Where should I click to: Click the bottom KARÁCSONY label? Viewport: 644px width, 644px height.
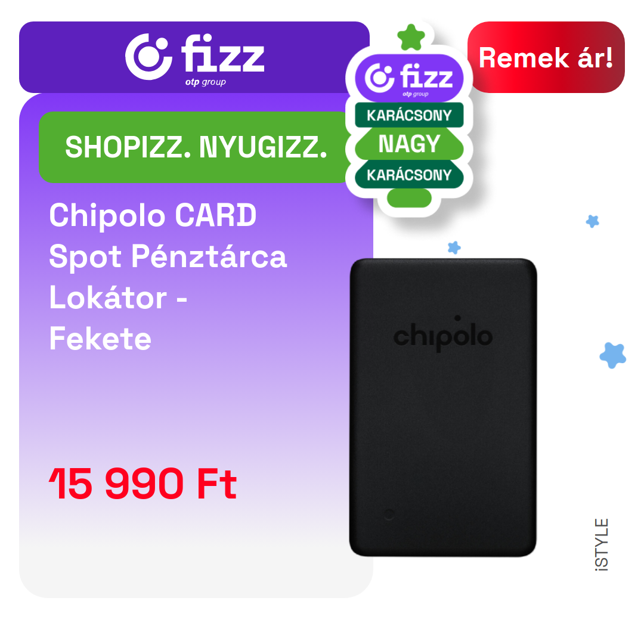pos(409,175)
